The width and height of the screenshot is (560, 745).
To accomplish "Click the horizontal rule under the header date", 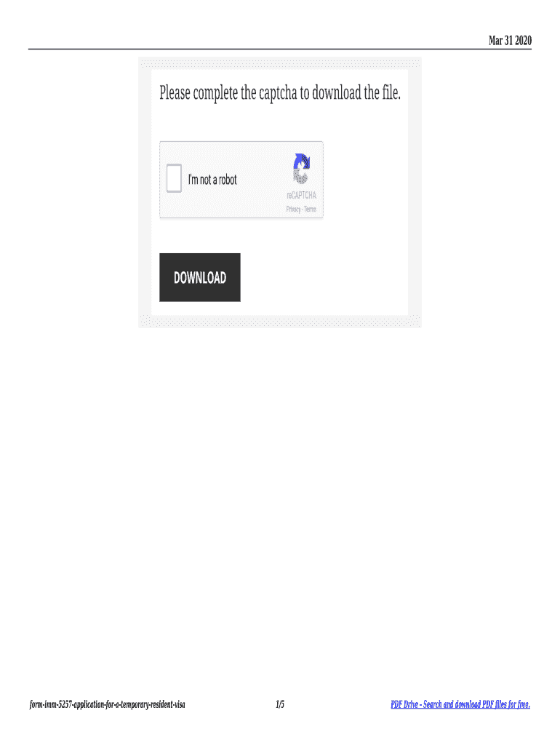I will [x=280, y=49].
